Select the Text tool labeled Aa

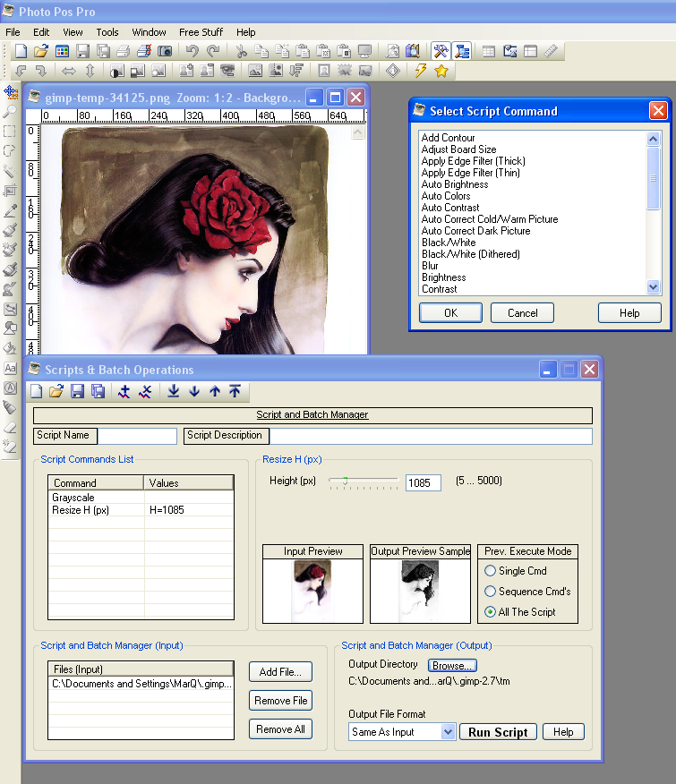click(10, 369)
